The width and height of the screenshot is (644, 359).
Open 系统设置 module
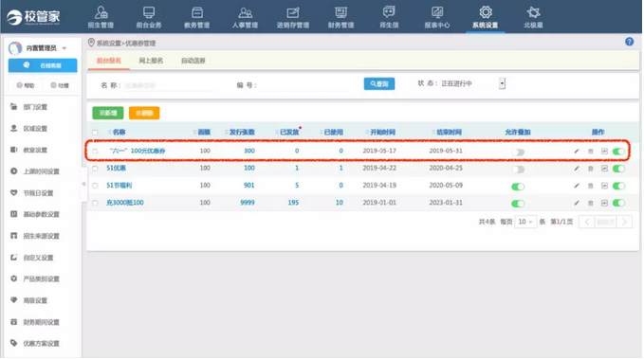coord(485,17)
